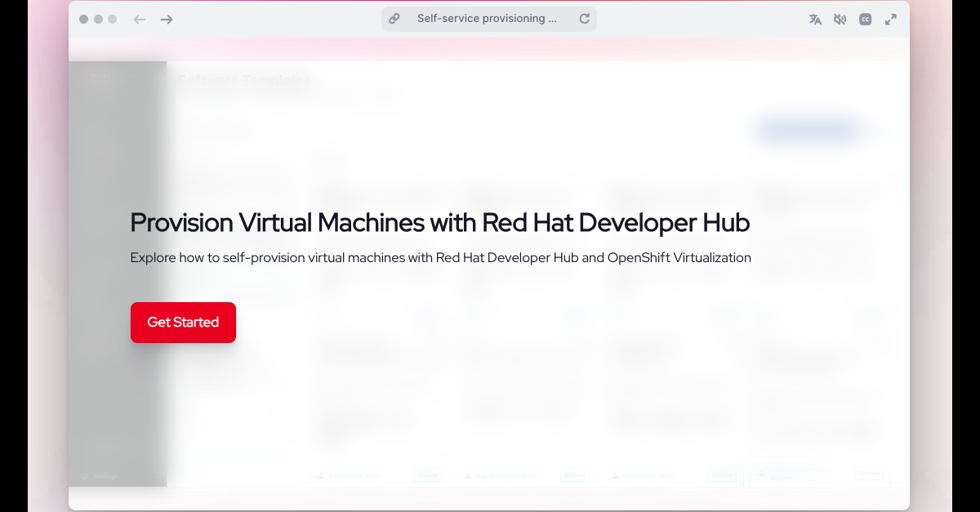The image size is (980, 512).
Task: Reload the page with the refresh icon
Action: click(x=585, y=19)
